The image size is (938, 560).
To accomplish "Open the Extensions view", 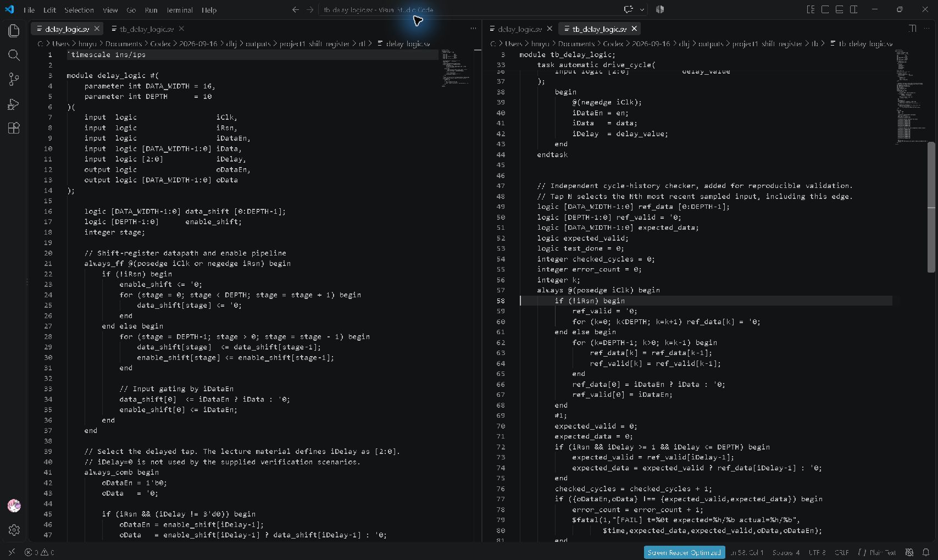I will point(14,128).
